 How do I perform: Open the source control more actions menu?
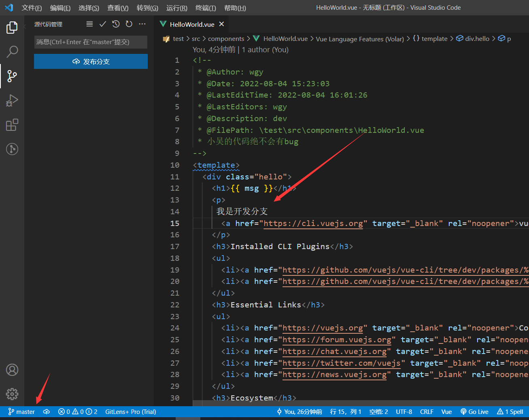(142, 24)
